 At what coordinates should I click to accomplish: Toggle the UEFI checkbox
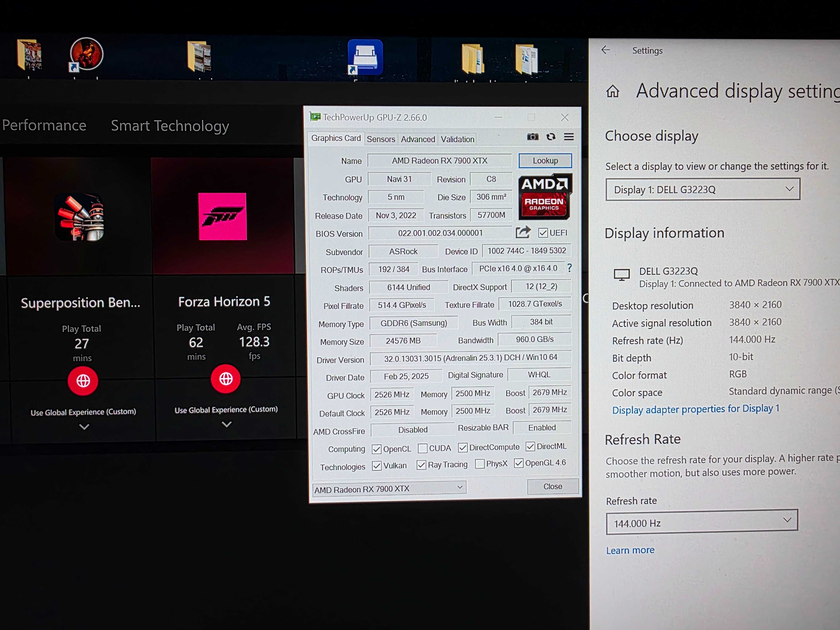point(543,233)
